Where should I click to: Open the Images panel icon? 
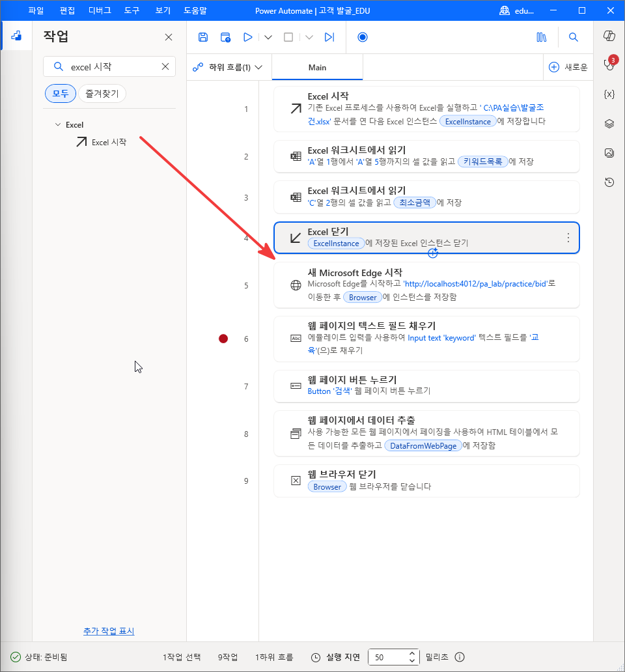[x=609, y=153]
